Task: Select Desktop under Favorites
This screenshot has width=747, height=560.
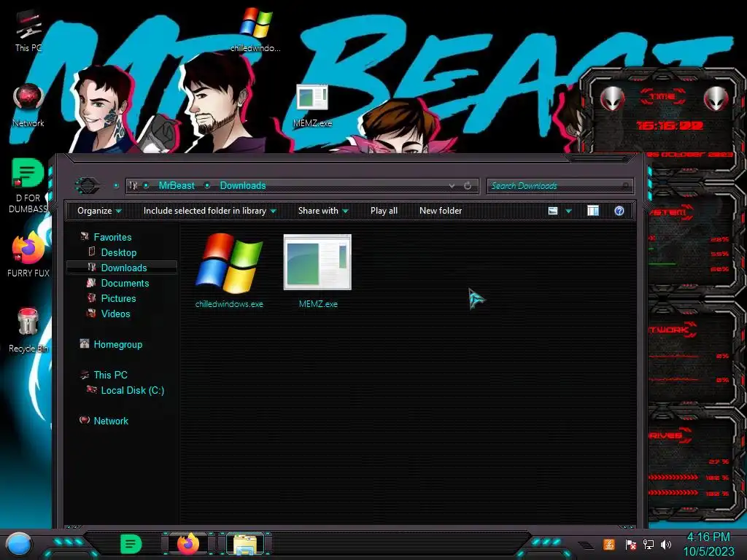Action: [x=119, y=252]
